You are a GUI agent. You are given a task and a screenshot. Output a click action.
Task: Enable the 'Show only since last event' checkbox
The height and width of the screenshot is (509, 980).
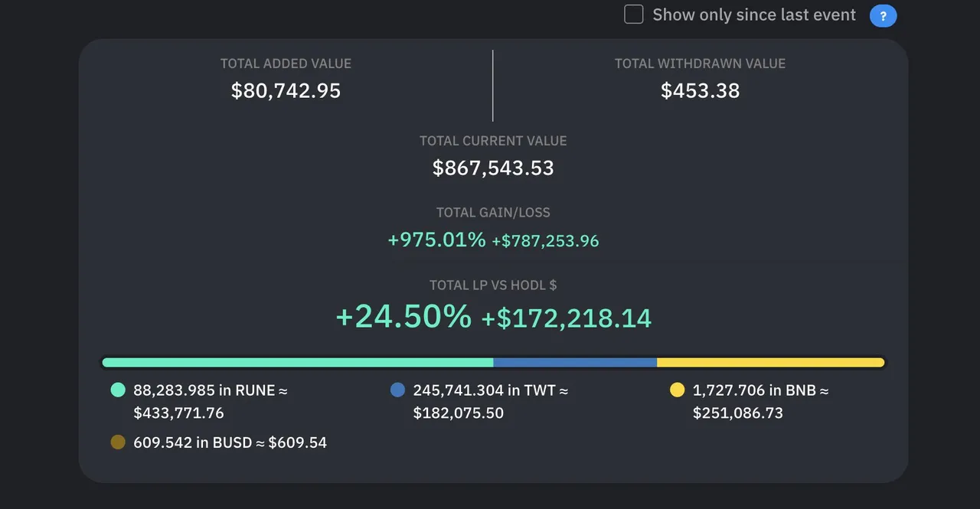[634, 15]
